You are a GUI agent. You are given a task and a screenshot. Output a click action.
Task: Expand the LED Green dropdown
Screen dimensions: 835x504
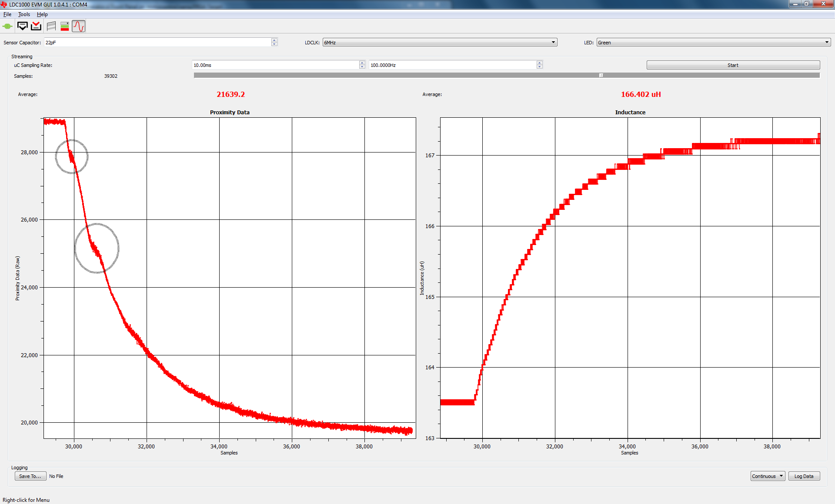(713, 42)
